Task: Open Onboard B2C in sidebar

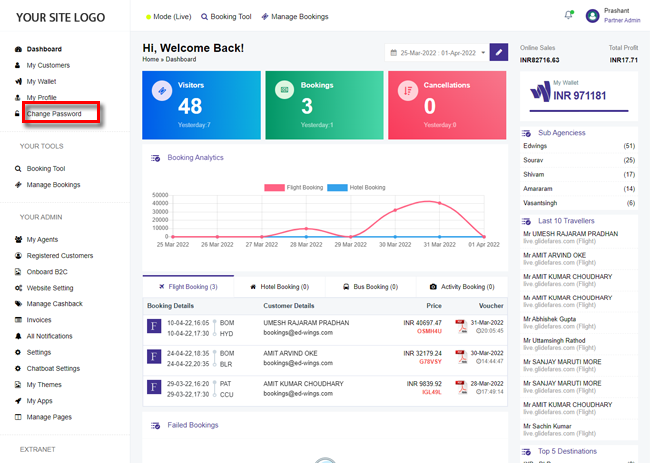Action: (x=47, y=271)
